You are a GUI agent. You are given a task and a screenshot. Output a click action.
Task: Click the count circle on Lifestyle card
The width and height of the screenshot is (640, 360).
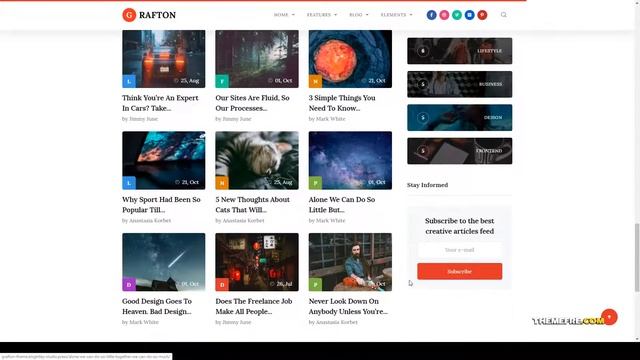[x=423, y=51]
